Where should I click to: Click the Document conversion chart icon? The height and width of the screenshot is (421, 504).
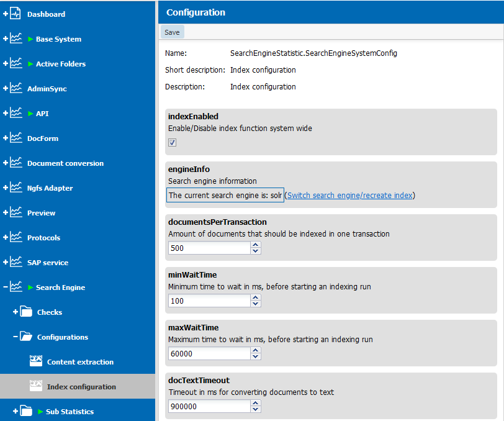[16, 163]
